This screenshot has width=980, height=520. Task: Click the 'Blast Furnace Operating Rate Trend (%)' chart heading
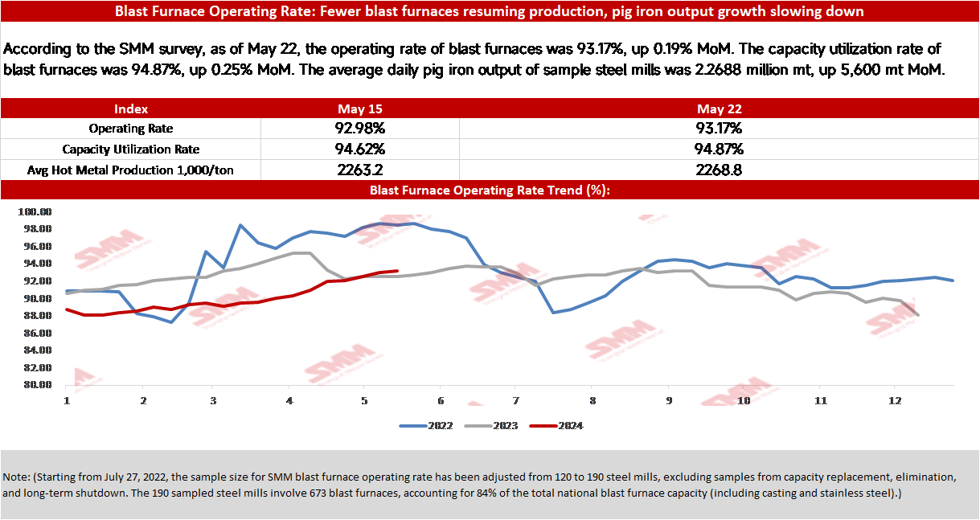(490, 190)
